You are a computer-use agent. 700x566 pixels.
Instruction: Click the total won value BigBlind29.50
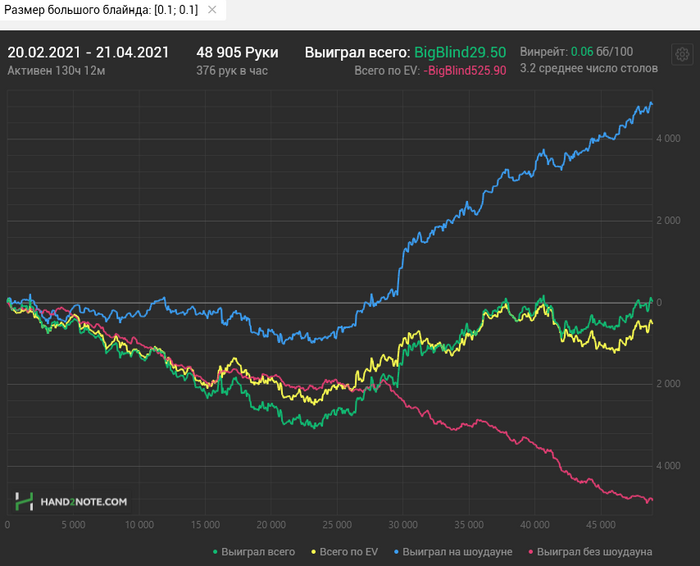460,52
